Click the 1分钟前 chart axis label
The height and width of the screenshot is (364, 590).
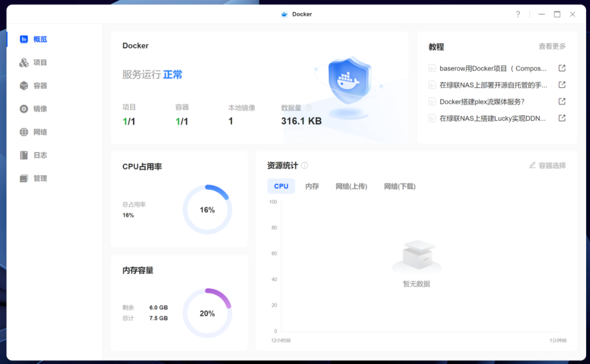click(558, 340)
